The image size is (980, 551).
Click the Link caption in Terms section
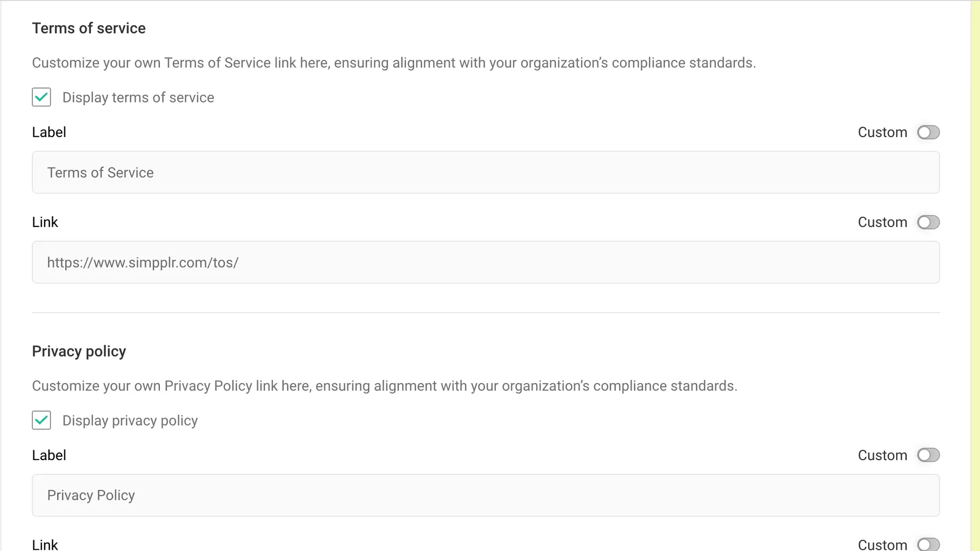pyautogui.click(x=45, y=222)
